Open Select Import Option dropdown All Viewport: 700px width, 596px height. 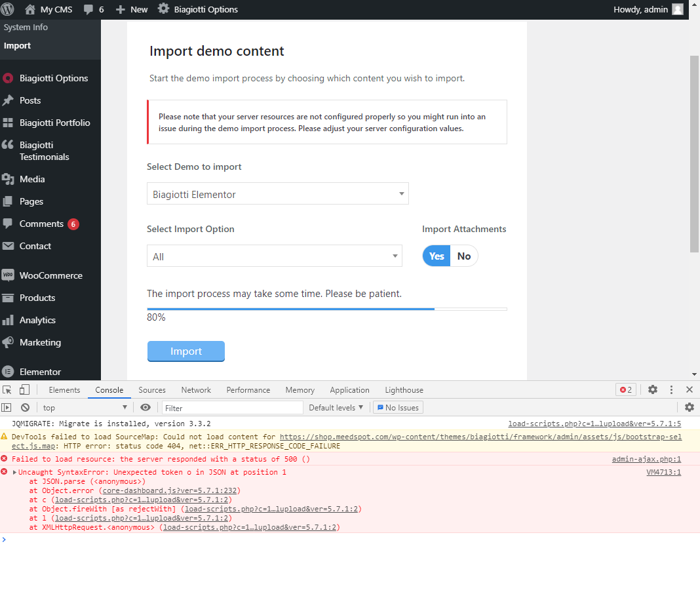[275, 256]
